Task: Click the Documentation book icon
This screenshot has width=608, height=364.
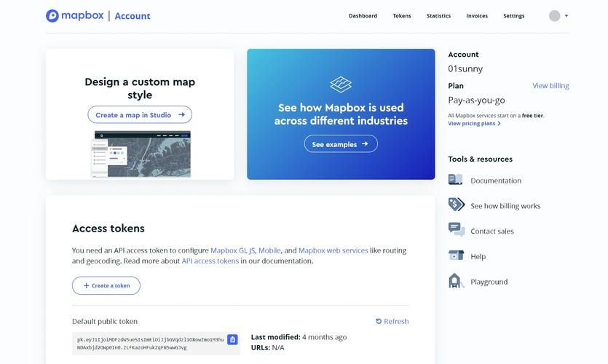Action: point(456,180)
